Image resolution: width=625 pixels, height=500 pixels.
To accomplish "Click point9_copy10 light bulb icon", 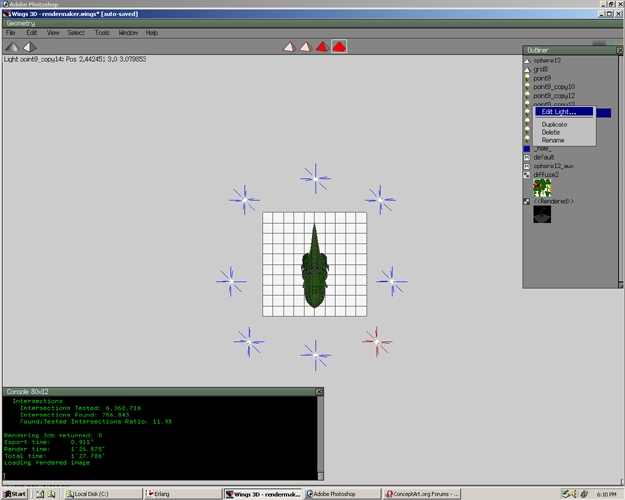I will 527,87.
